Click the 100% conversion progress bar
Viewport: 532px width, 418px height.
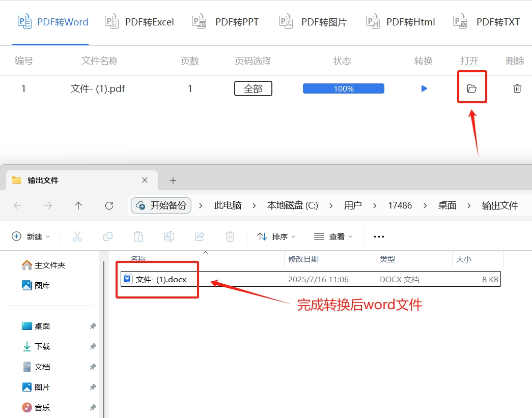coord(343,88)
